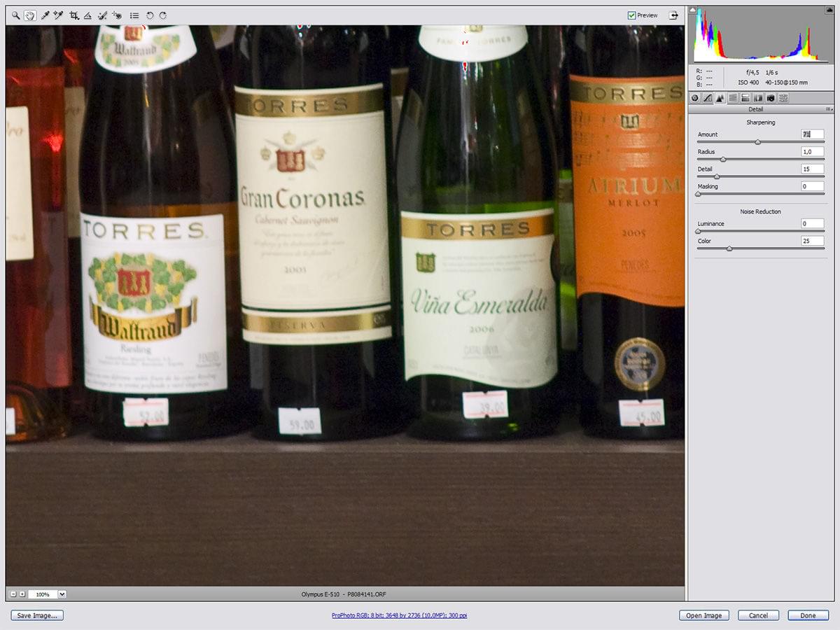Toggle shadow clipping warning in histogram
The width and height of the screenshot is (840, 630).
pyautogui.click(x=694, y=10)
